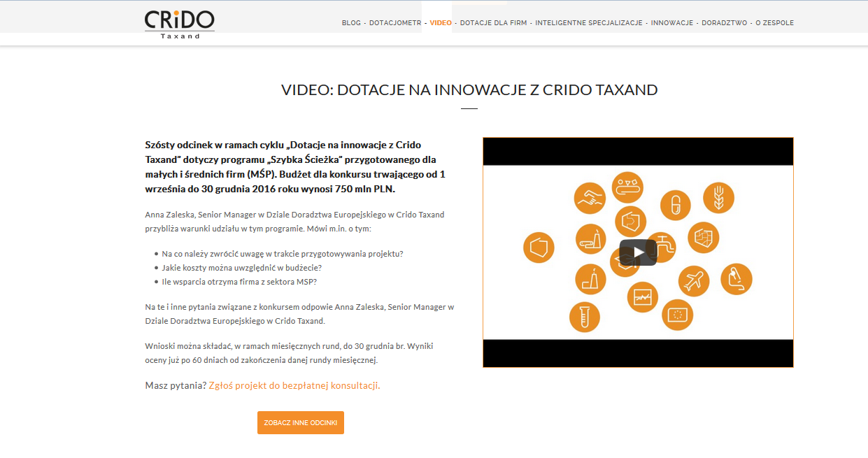Click the handshake icon in video thumbnail
868x458 pixels.
click(x=590, y=198)
